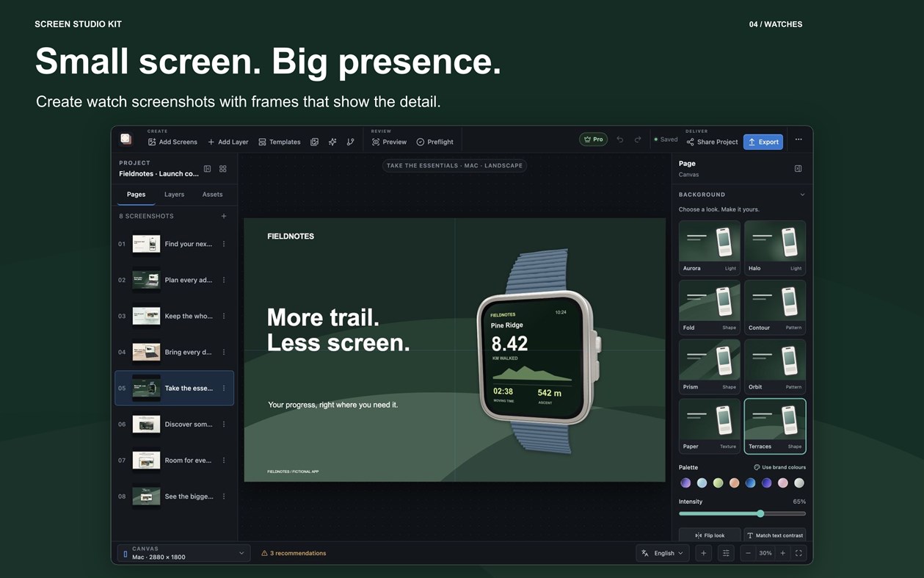Click 'See the bigge...' page row text
The image size is (924, 578).
(189, 496)
